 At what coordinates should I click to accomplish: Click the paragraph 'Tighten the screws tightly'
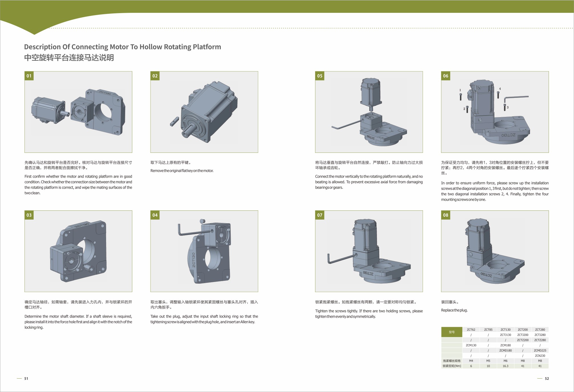point(369,314)
